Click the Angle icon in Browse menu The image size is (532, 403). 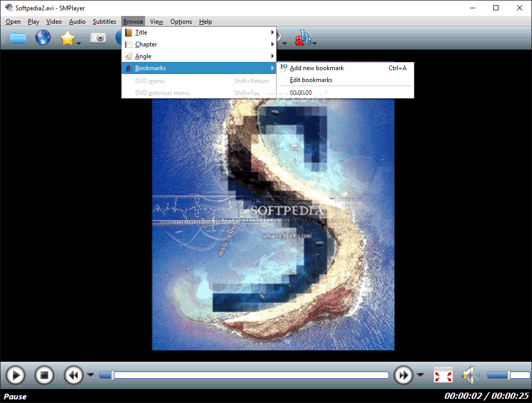pyautogui.click(x=128, y=56)
